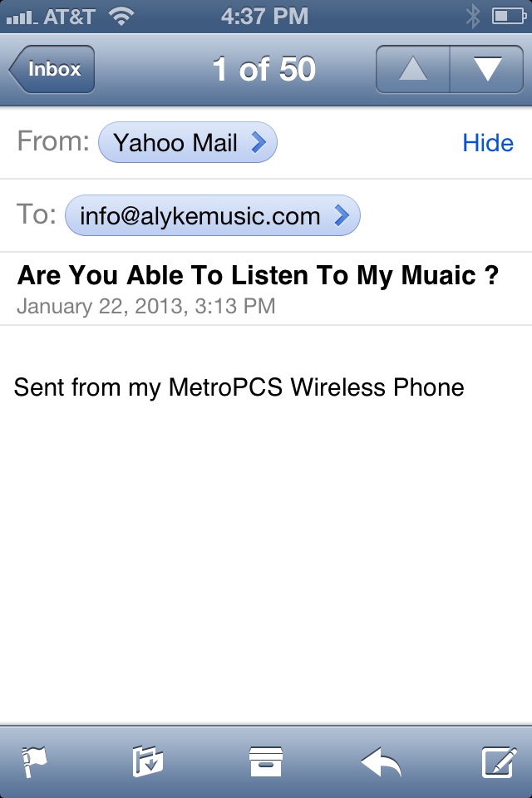The height and width of the screenshot is (798, 532).
Task: Go to the next message with the down arrow
Action: coord(486,69)
